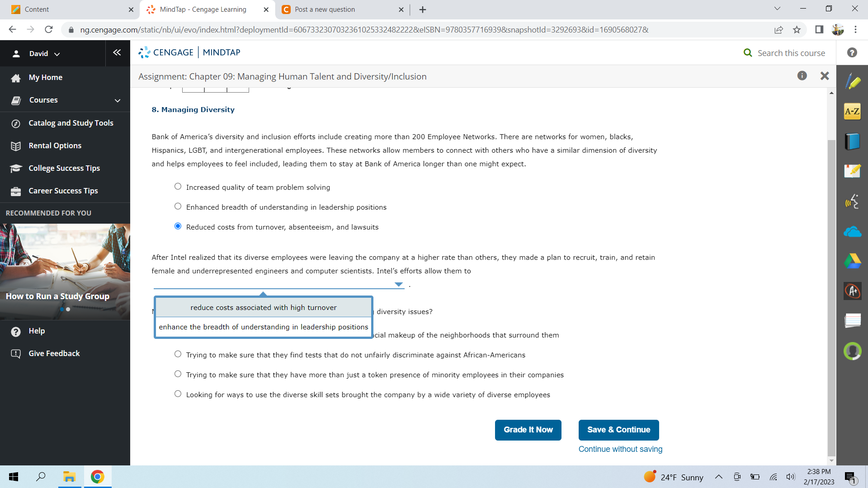Click the Continue without saving link
This screenshot has width=868, height=488.
point(620,449)
